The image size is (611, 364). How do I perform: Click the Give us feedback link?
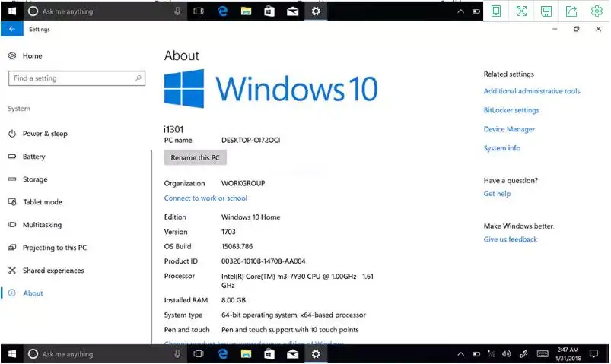[x=510, y=239]
